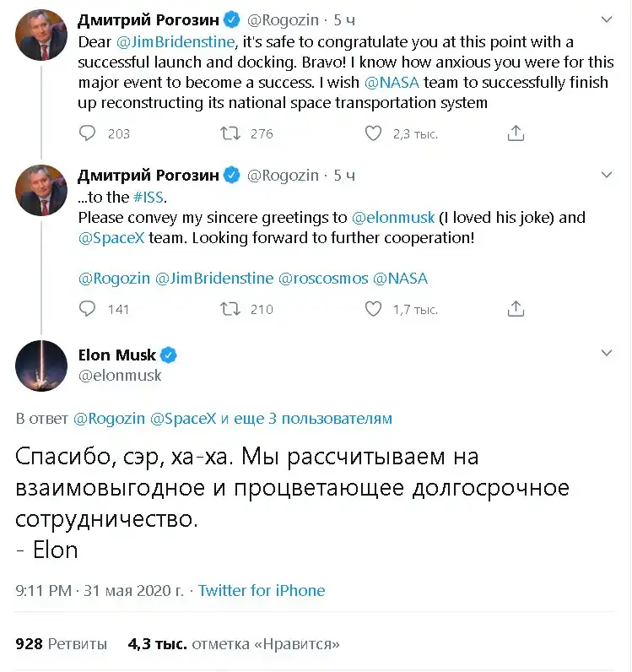View the 928 retweets list
Image resolution: width=632 pixels, height=672 pixels.
(x=61, y=644)
